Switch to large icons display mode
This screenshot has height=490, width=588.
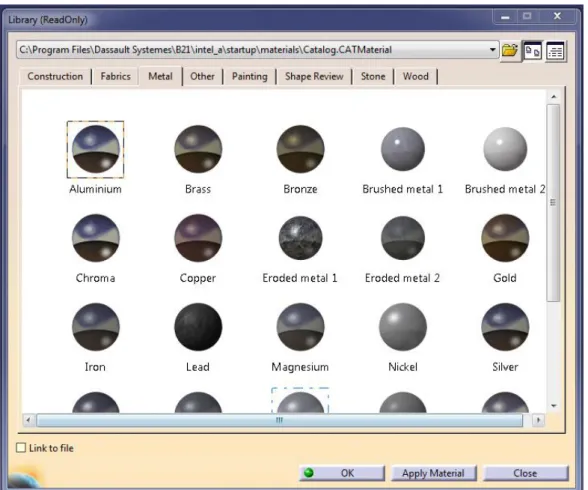click(533, 51)
